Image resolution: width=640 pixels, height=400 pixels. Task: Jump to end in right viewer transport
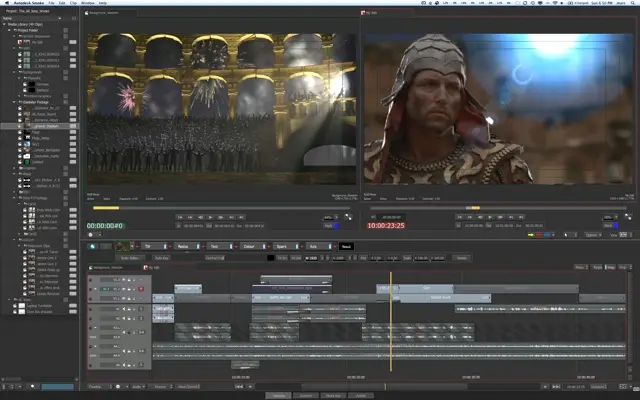coord(521,217)
